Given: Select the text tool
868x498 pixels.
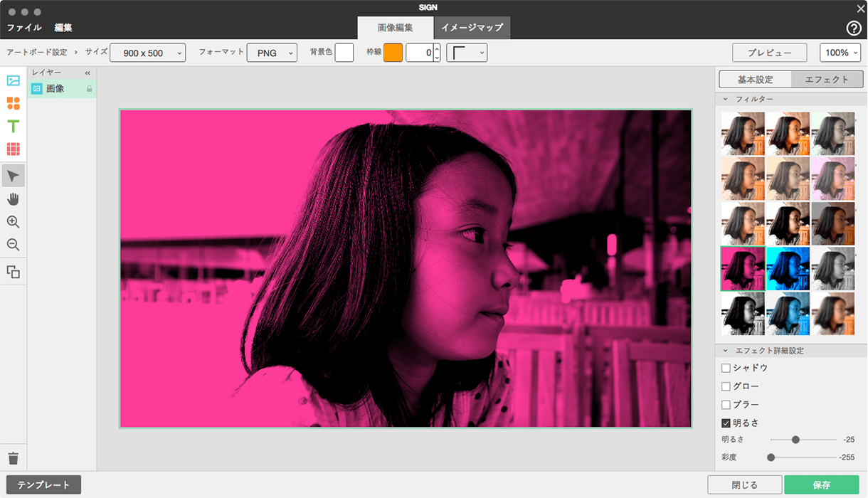Looking at the screenshot, I should click(13, 127).
